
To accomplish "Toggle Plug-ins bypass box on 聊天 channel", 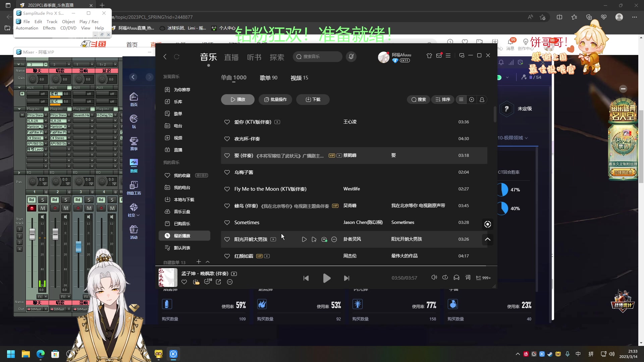I will coord(46,109).
